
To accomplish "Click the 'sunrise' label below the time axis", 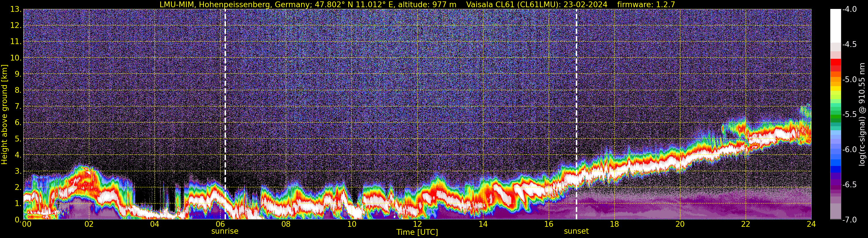I will tap(225, 231).
